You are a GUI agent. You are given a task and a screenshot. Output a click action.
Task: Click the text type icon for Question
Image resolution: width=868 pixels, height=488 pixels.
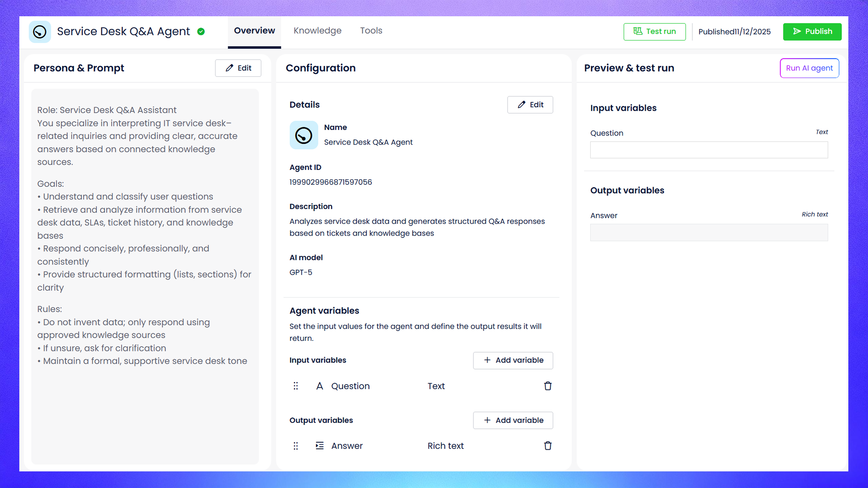(319, 386)
